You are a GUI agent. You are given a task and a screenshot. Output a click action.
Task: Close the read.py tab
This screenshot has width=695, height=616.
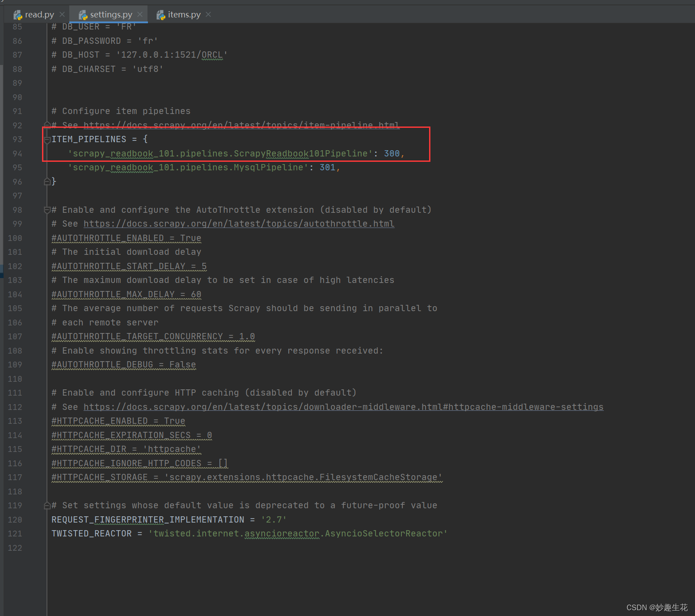click(61, 14)
